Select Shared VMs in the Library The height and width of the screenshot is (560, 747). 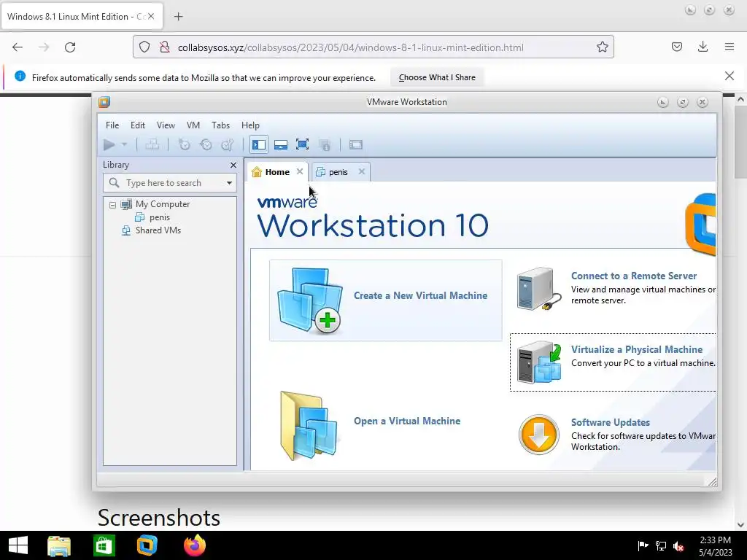(x=158, y=230)
